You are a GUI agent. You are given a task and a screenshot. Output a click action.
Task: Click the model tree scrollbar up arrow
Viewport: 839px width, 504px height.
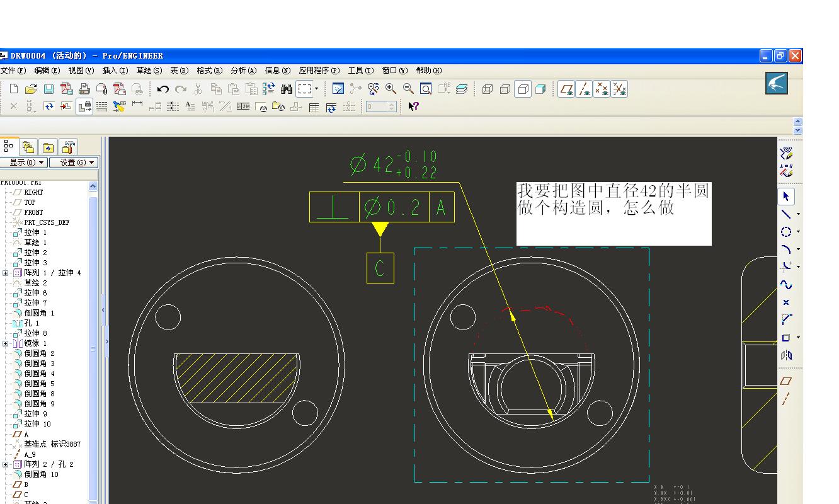click(x=93, y=186)
